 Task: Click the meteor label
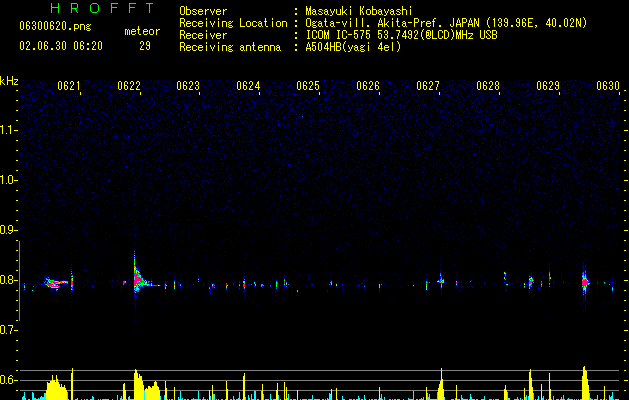point(142,31)
